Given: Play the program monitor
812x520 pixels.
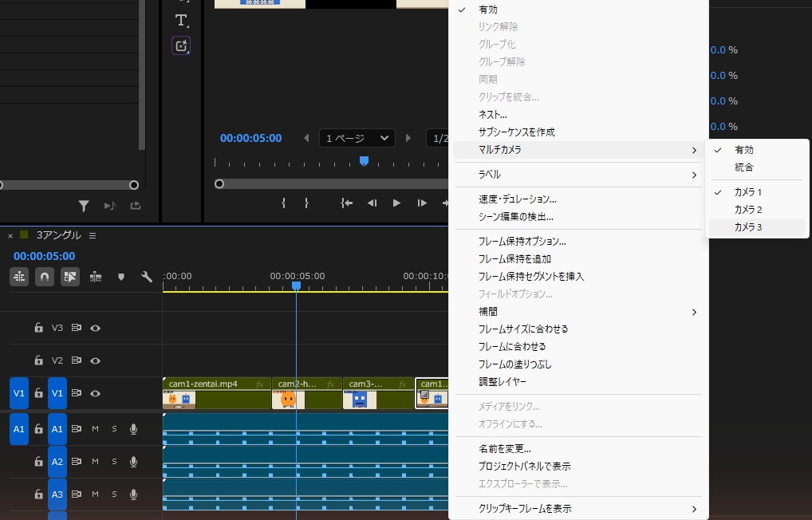Looking at the screenshot, I should pyautogui.click(x=396, y=203).
